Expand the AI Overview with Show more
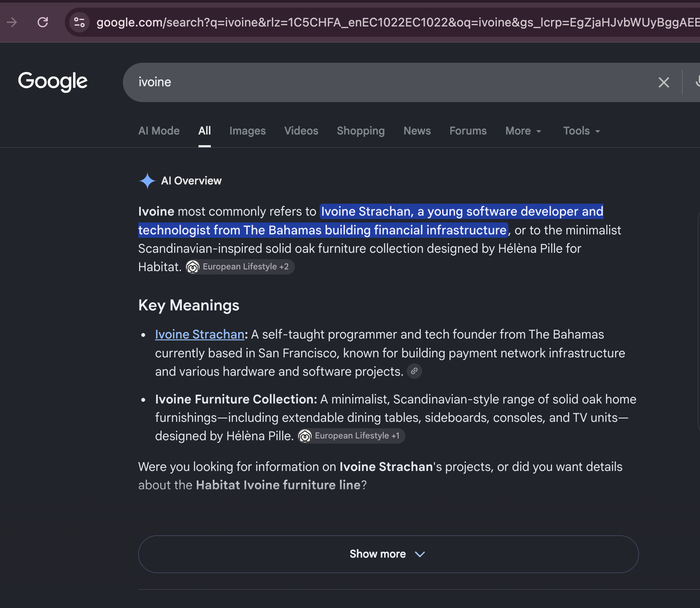Screen dimensions: 700x608 tap(388, 554)
